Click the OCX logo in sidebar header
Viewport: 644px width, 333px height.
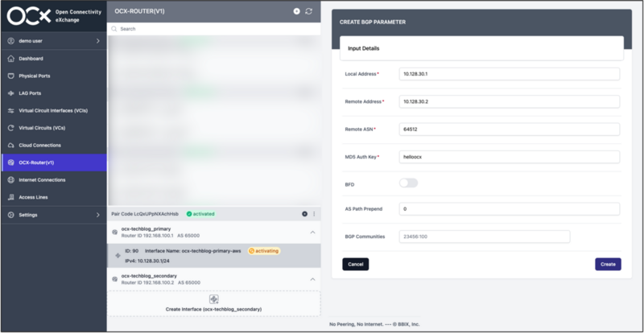pyautogui.click(x=29, y=16)
